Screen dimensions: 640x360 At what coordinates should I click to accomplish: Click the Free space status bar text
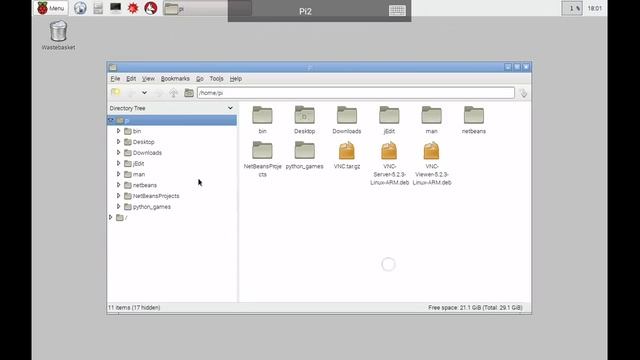475,307
